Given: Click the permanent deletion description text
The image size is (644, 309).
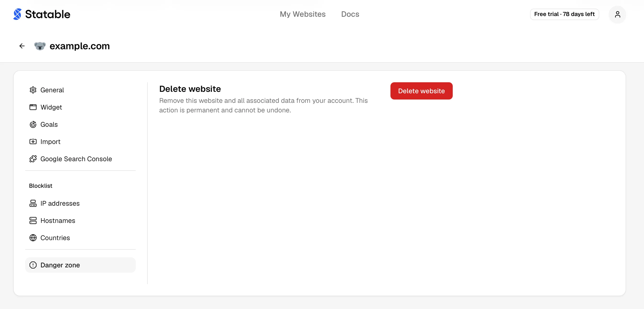Looking at the screenshot, I should (x=263, y=105).
